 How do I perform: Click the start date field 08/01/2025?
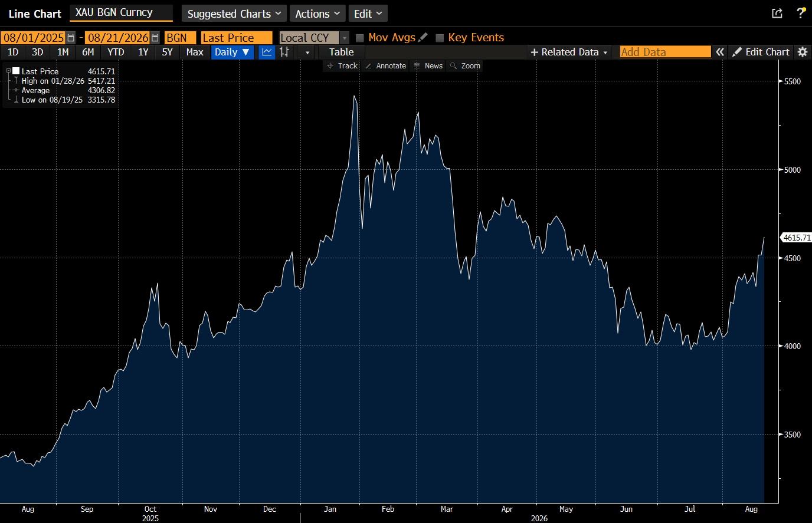pos(34,38)
